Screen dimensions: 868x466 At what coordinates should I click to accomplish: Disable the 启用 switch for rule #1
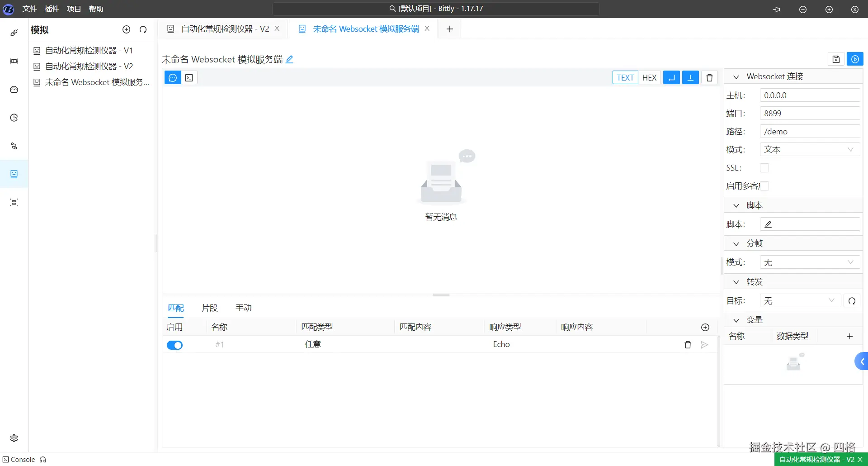point(175,345)
